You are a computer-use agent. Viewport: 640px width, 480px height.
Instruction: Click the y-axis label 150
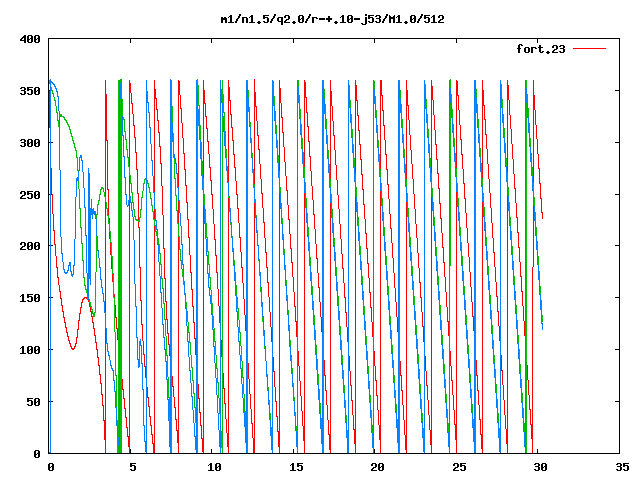pyautogui.click(x=30, y=298)
